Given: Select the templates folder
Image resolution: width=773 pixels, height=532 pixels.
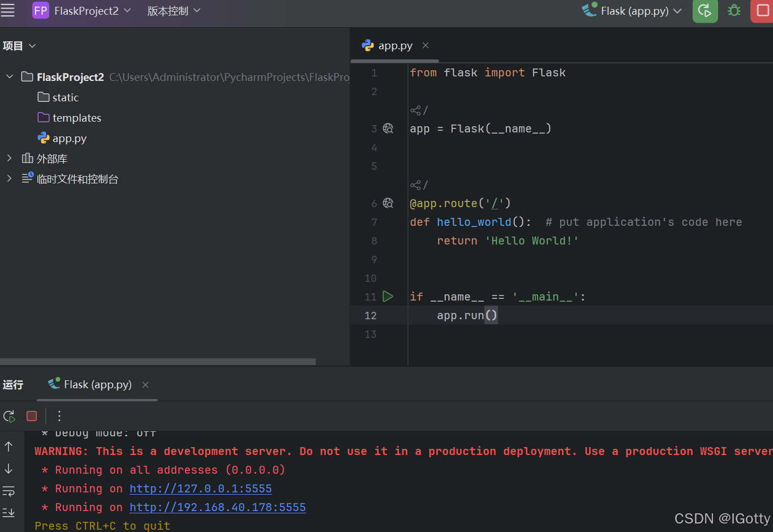Looking at the screenshot, I should [x=70, y=118].
